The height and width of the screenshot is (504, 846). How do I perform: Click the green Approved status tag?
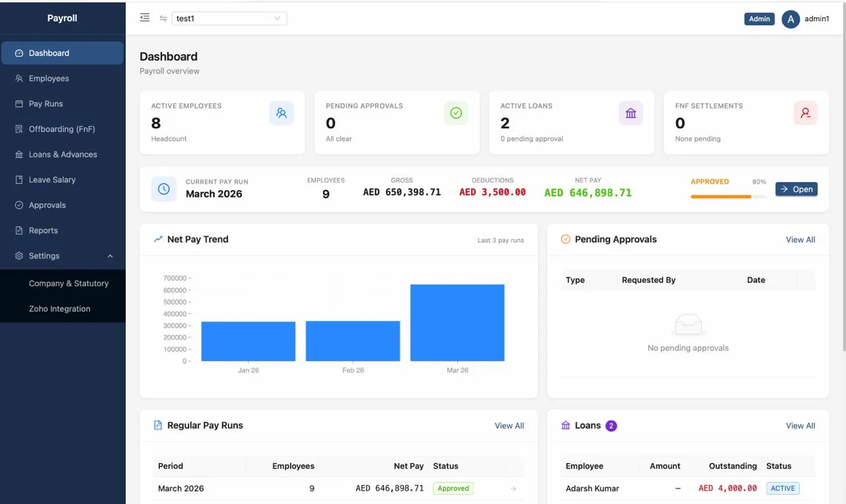pos(453,489)
